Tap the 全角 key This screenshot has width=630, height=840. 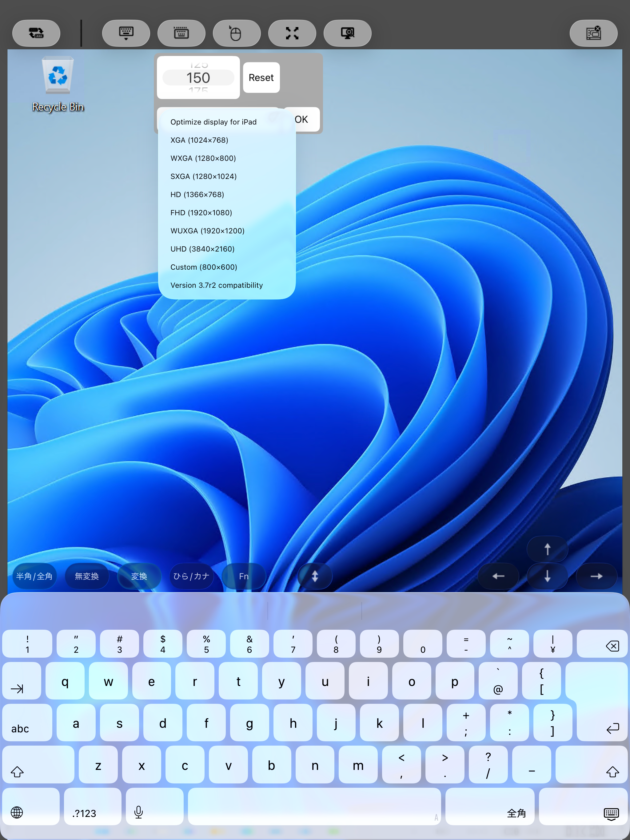(490, 806)
